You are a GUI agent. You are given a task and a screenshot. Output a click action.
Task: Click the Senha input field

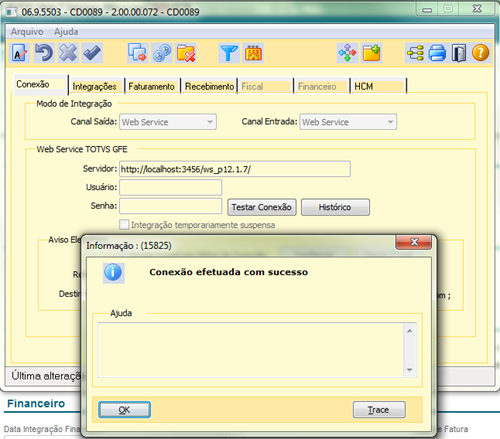(171, 206)
